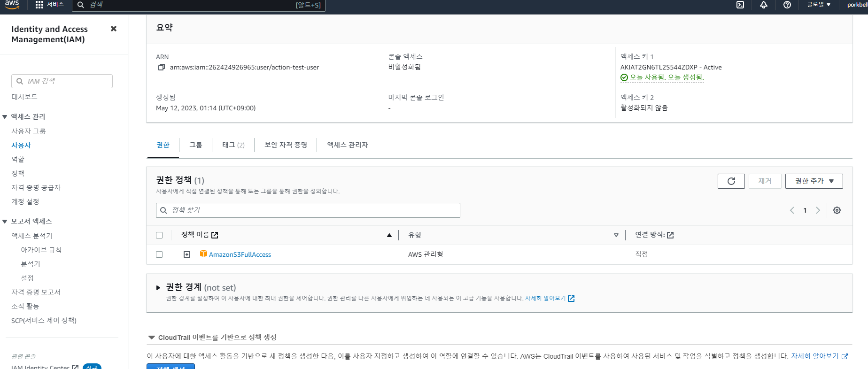The width and height of the screenshot is (868, 369).
Task: Open the AmazonS3FullAccess policy link
Action: 240,254
